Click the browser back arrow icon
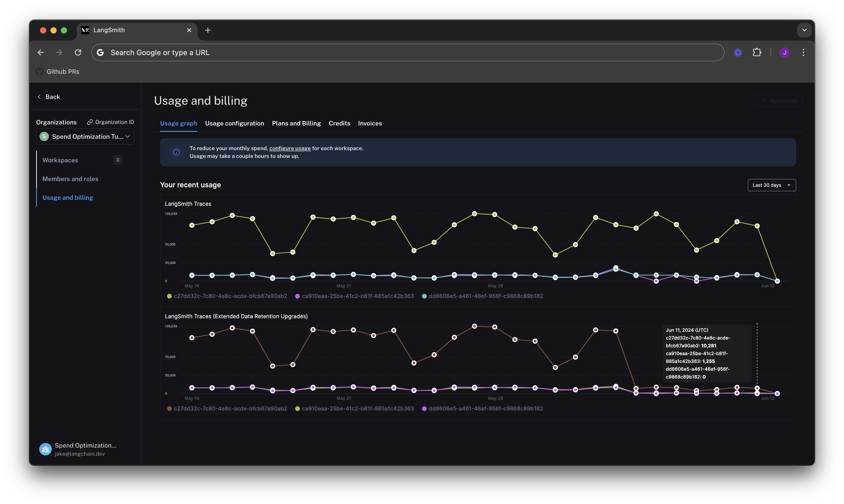The image size is (844, 504). (41, 52)
